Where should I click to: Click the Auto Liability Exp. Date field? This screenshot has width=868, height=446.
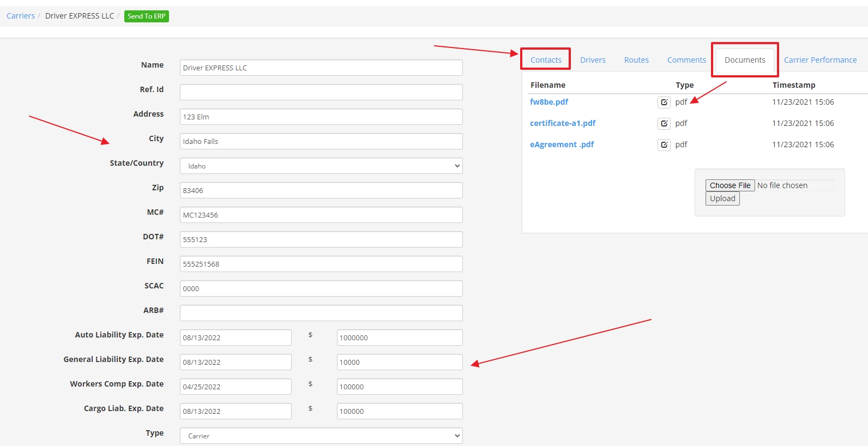click(236, 337)
